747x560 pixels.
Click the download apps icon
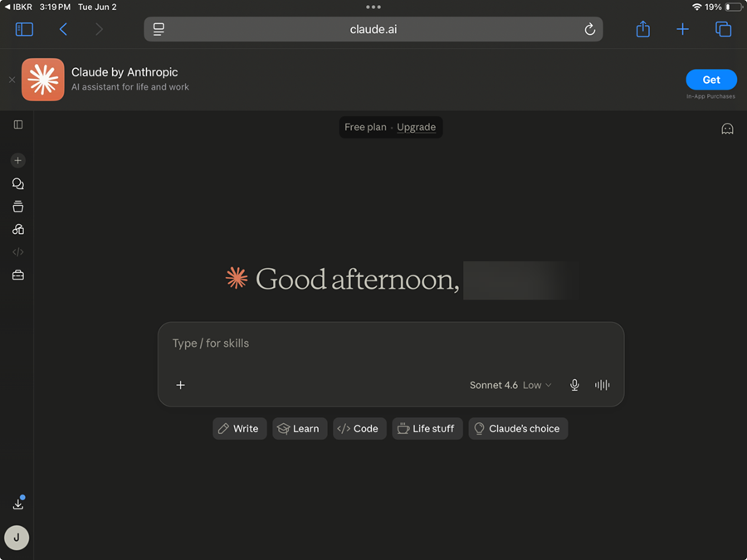[x=18, y=504]
